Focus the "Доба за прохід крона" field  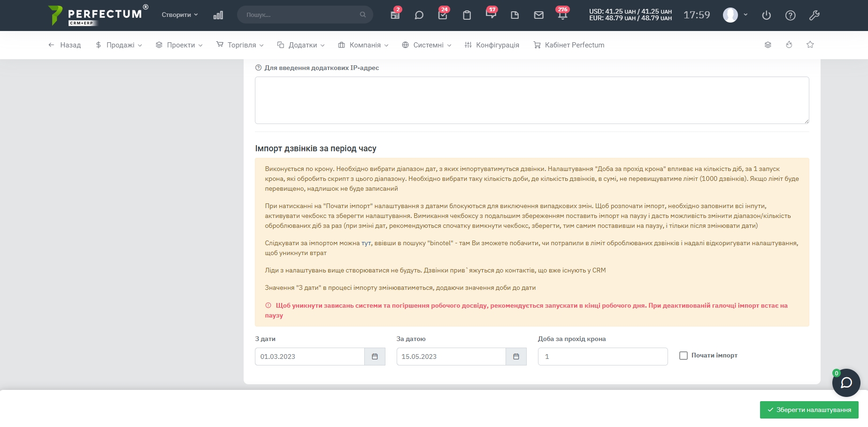coord(602,357)
